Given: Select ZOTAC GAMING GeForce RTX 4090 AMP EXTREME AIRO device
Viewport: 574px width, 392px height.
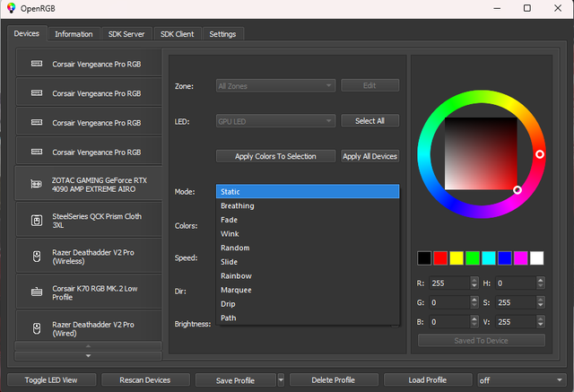Looking at the screenshot, I should click(x=88, y=185).
